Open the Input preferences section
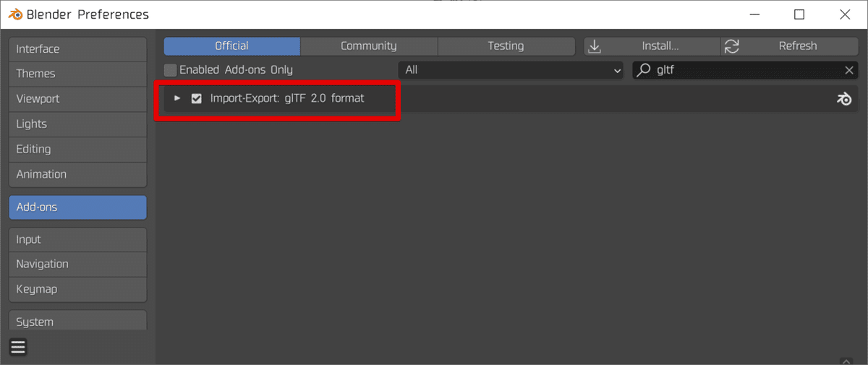Screen dimensions: 868x365 pyautogui.click(x=77, y=240)
